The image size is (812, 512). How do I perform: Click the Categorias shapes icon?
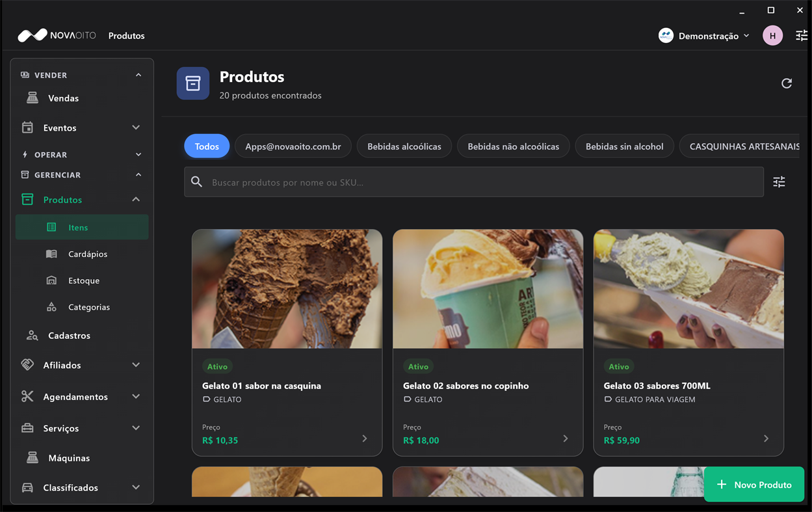[51, 307]
